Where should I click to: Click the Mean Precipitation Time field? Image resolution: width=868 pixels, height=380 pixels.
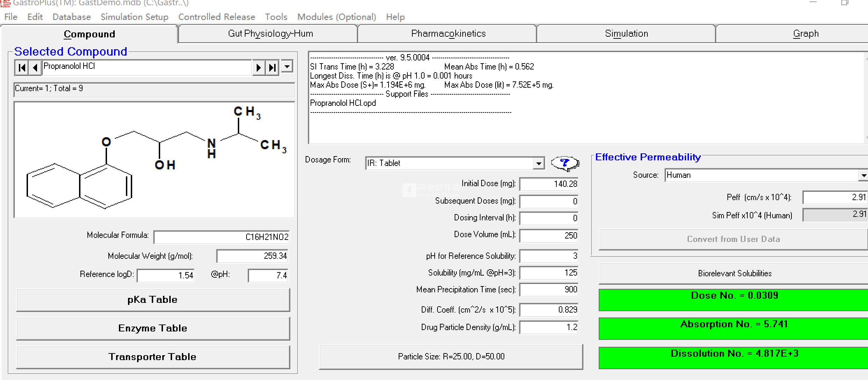pos(549,290)
